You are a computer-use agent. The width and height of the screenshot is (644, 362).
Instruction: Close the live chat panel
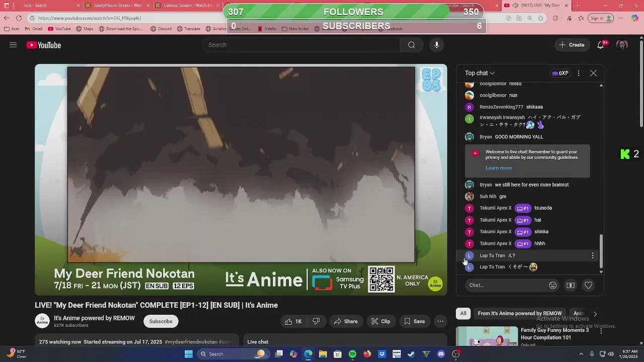594,73
